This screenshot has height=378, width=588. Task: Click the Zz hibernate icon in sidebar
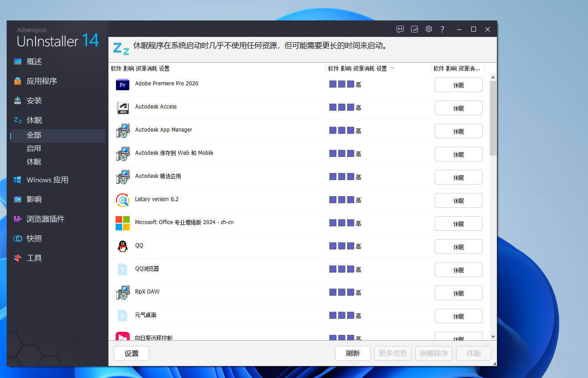tap(17, 120)
